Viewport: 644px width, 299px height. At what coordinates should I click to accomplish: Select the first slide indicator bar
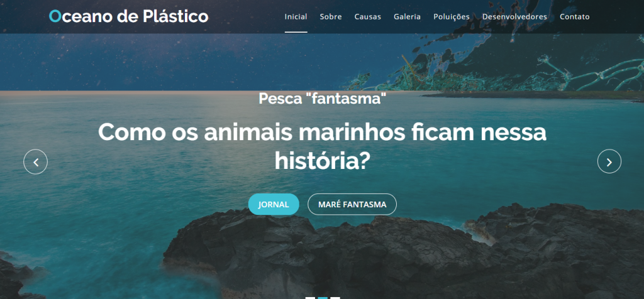[x=309, y=298]
